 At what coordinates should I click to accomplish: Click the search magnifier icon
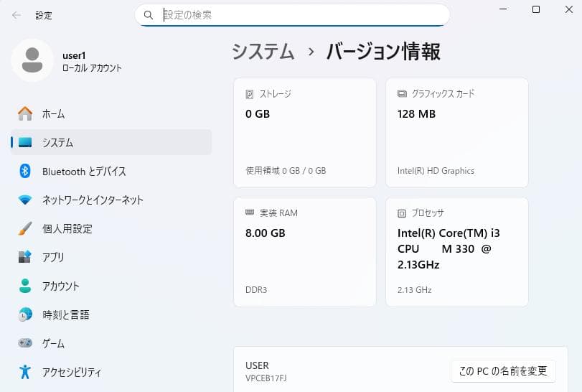[148, 15]
